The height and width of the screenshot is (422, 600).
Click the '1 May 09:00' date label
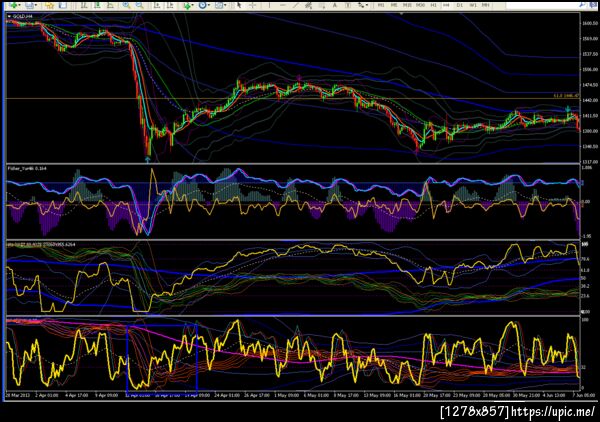(x=286, y=395)
